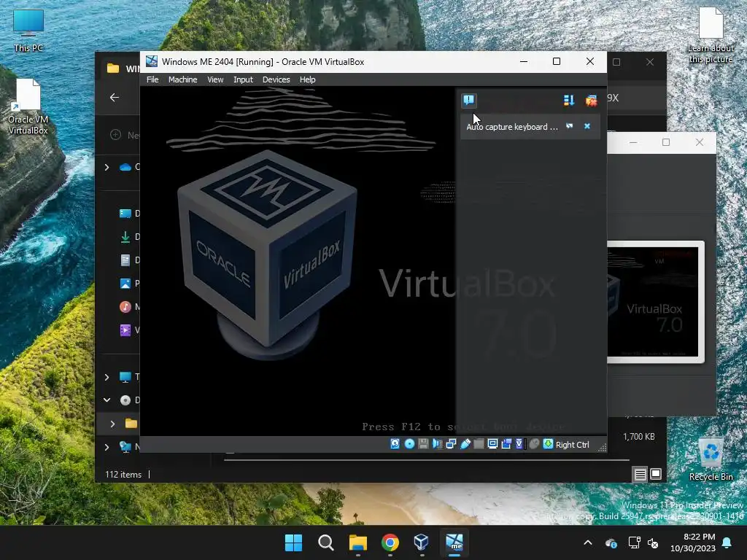Click the New button in File Explorer
The image size is (747, 560).
tap(124, 135)
